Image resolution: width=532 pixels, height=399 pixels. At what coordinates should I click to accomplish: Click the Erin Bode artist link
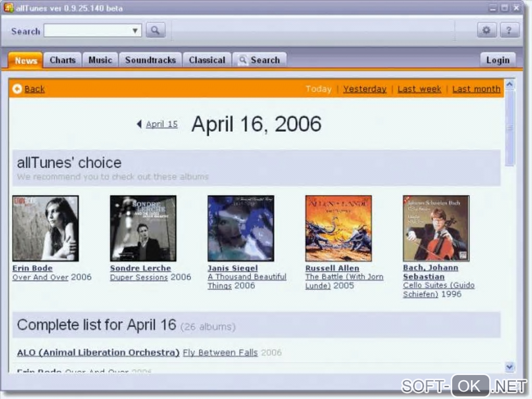tap(32, 268)
